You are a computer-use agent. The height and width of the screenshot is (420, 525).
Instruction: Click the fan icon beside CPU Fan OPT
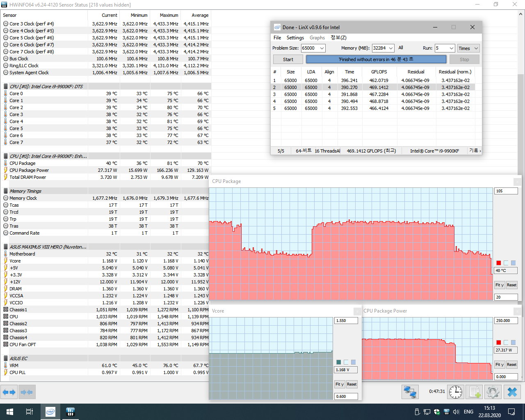pos(6,345)
